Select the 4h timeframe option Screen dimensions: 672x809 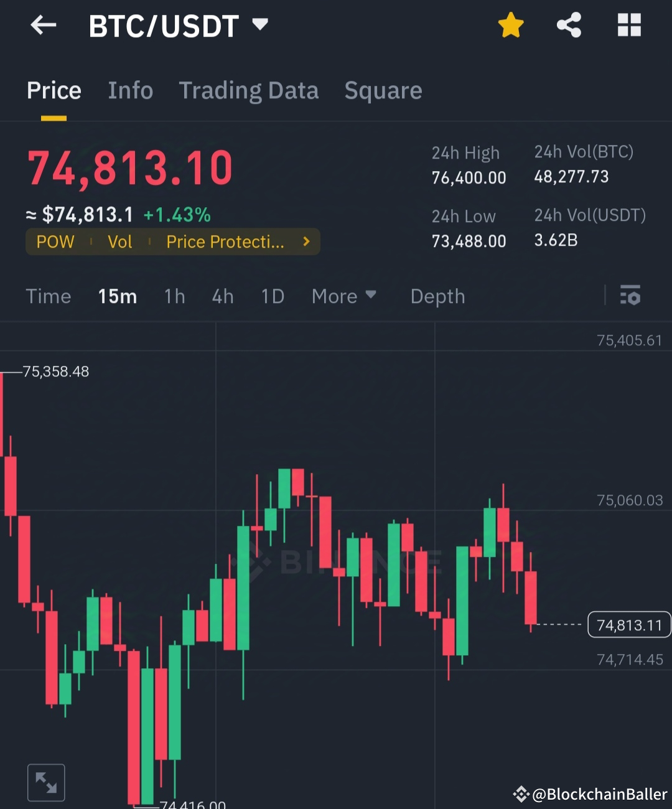222,296
